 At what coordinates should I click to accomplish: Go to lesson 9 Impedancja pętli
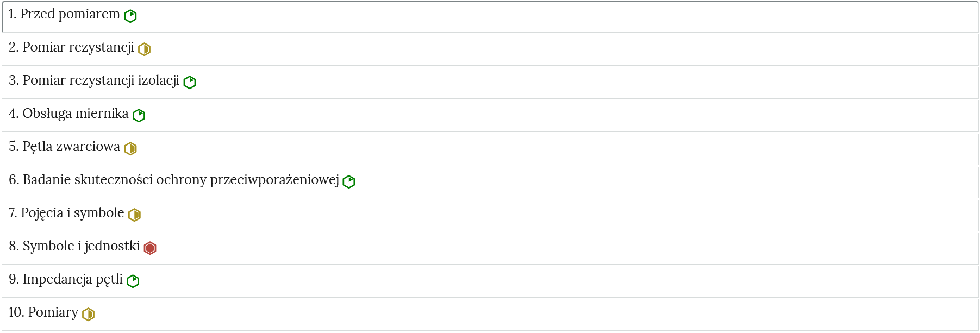click(66, 280)
